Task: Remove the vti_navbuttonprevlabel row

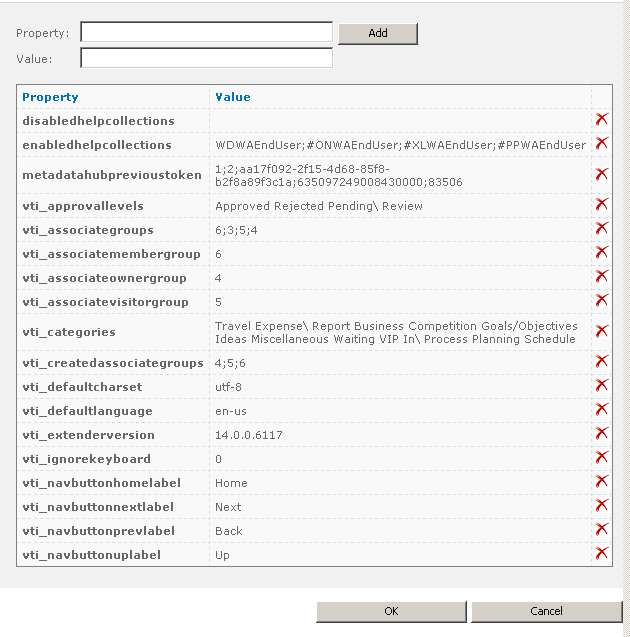Action: [602, 529]
